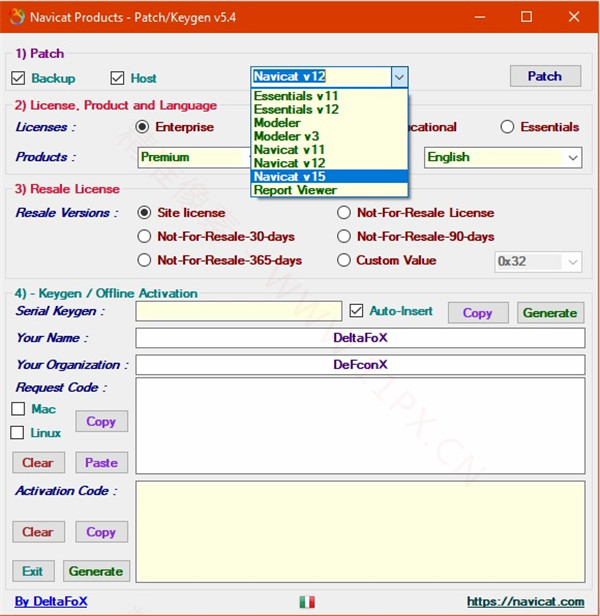Open the By DeltaFoX link
The width and height of the screenshot is (600, 616).
coord(51,601)
